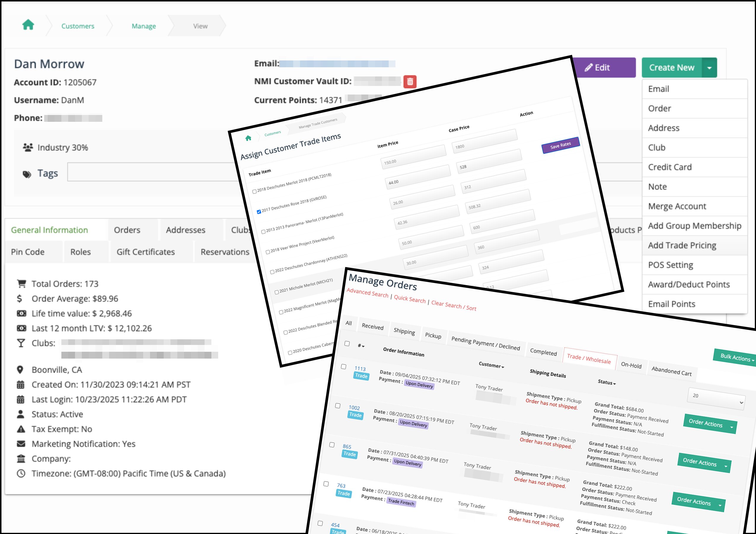Uncheck the 2017 Deschutes Rose 2018 item

[x=259, y=212]
